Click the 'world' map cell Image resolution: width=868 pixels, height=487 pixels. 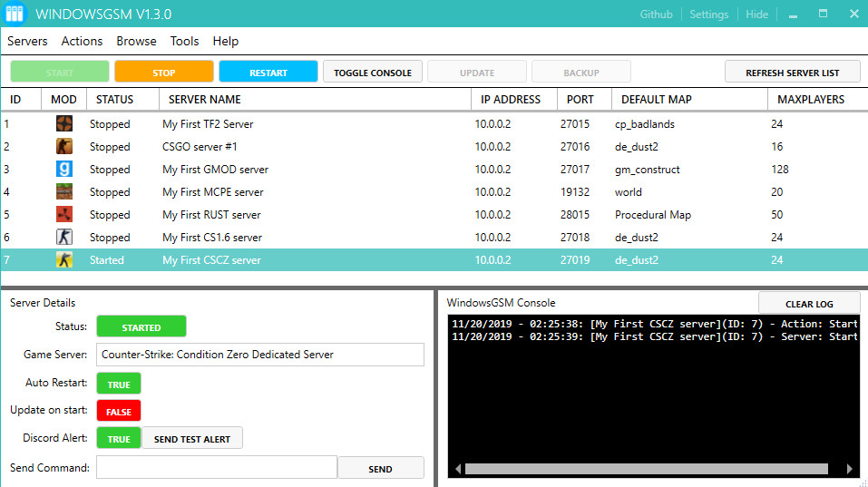(x=629, y=192)
